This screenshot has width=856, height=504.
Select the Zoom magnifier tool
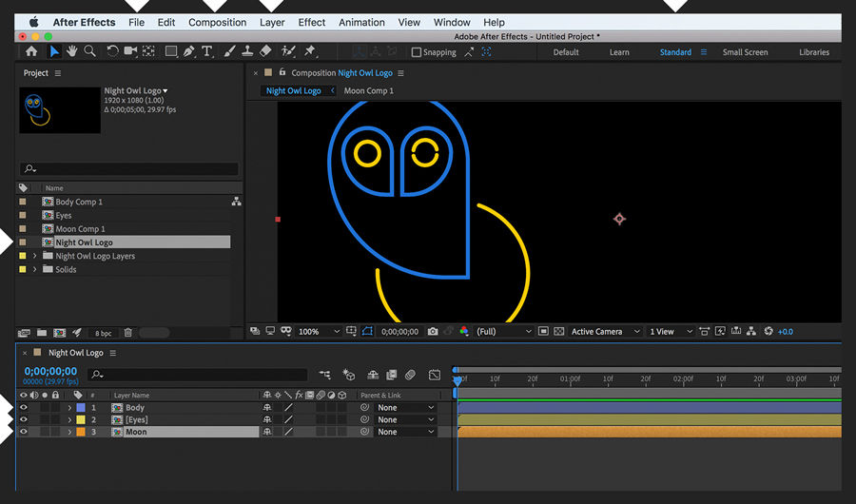click(89, 51)
